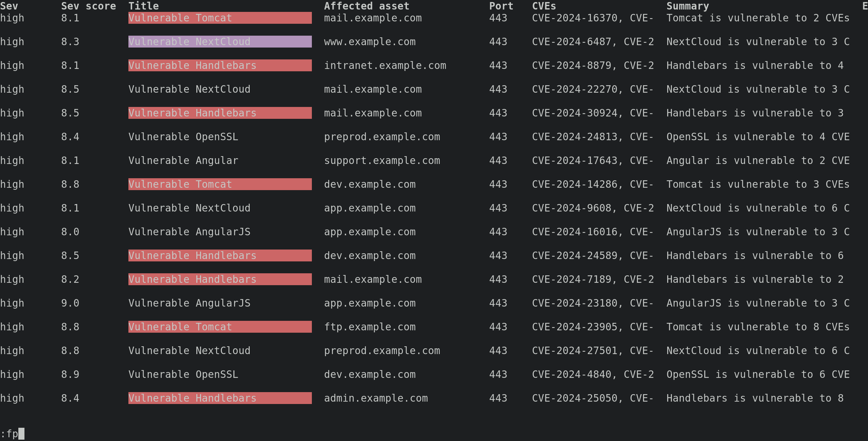The image size is (868, 441).
Task: Select CVE-2024-25050 cell in CVEs column
Action: pyautogui.click(x=592, y=398)
